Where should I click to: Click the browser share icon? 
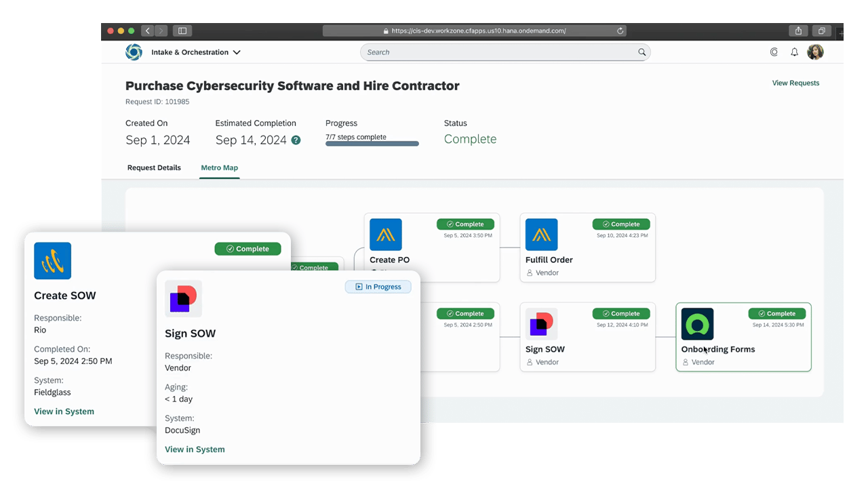(798, 30)
